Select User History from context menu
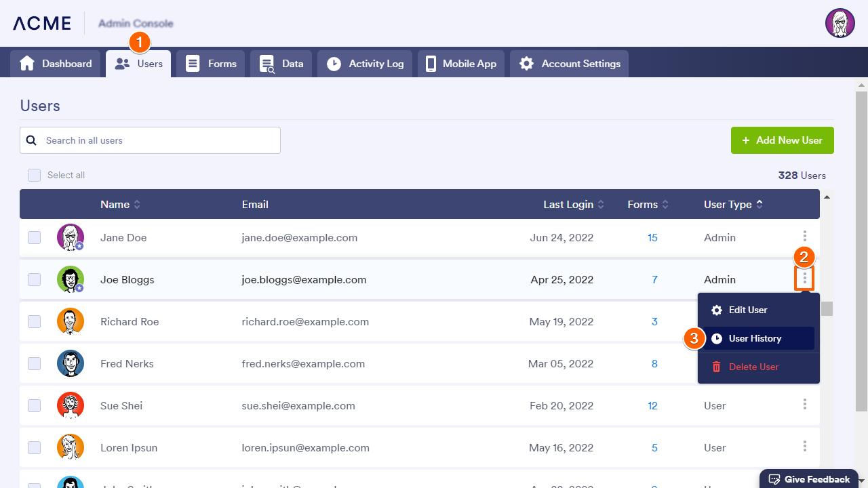 coord(755,338)
